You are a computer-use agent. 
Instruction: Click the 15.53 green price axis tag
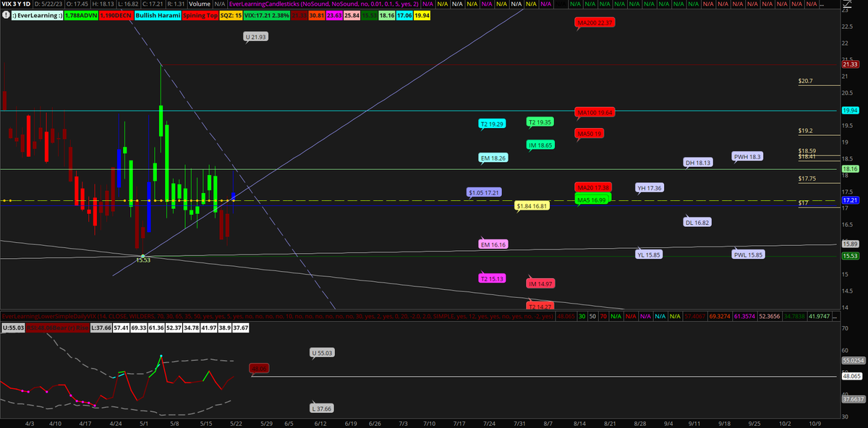click(851, 256)
